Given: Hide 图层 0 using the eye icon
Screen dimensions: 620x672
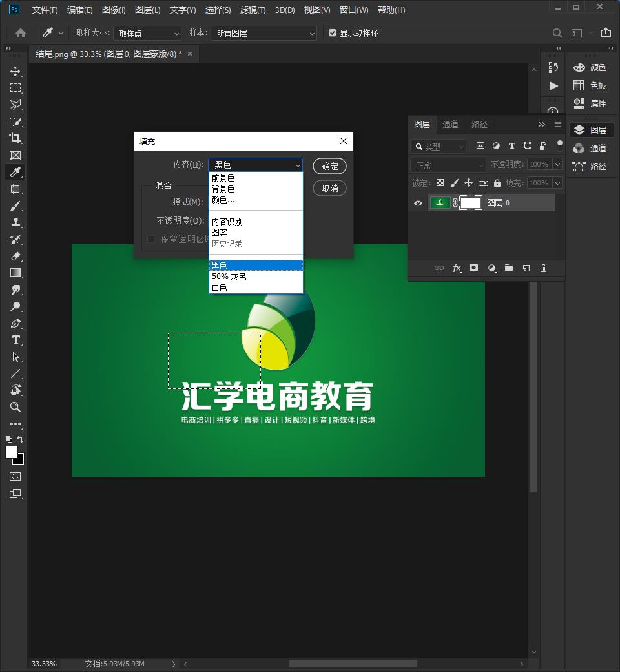Looking at the screenshot, I should (418, 203).
